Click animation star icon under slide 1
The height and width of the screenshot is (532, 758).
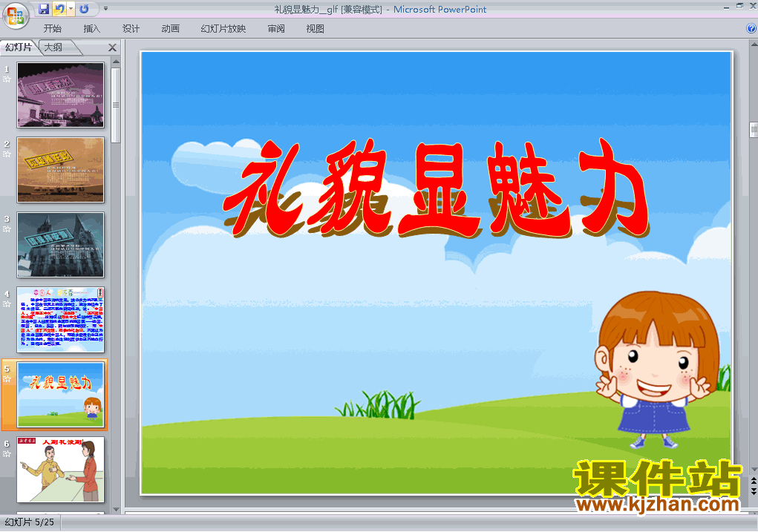pyautogui.click(x=7, y=79)
